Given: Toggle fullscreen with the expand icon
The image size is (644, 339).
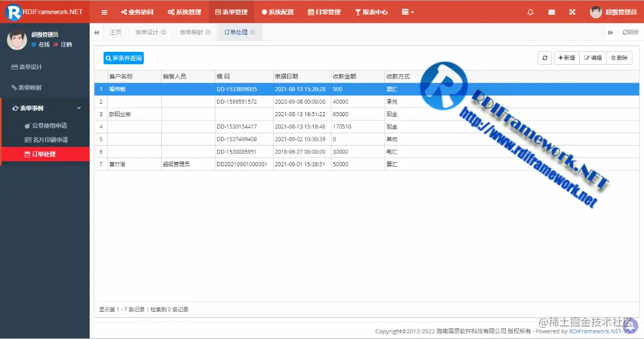Looking at the screenshot, I should point(572,12).
